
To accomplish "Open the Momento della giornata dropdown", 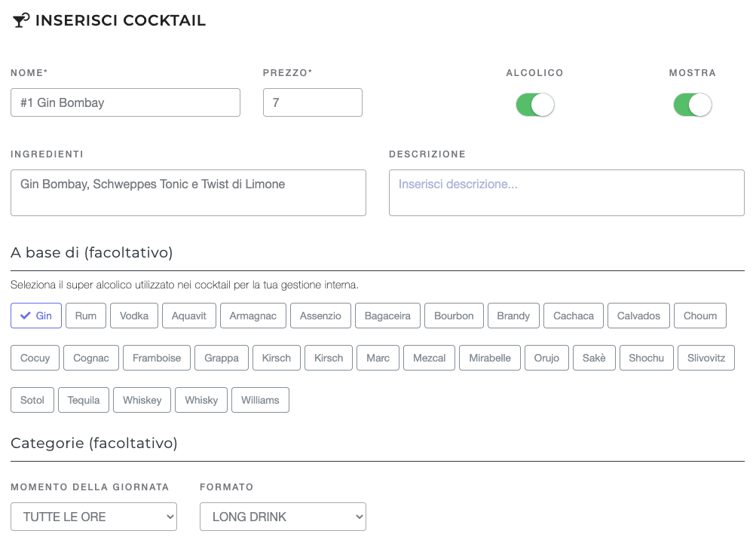I will 93,517.
